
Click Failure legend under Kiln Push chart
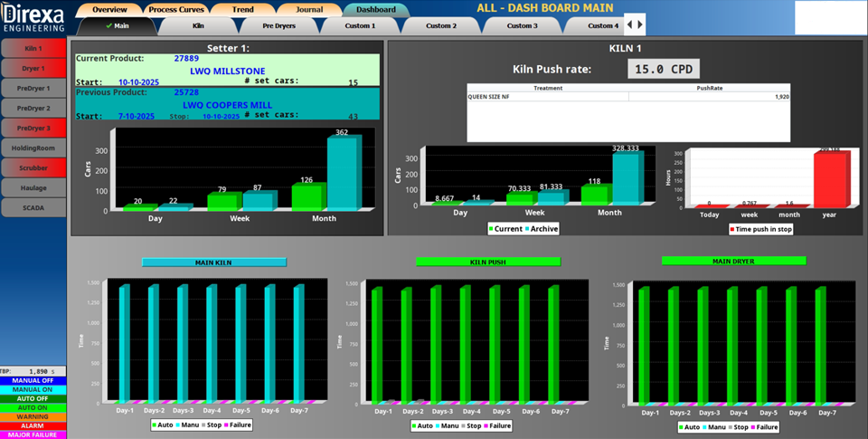click(x=496, y=425)
